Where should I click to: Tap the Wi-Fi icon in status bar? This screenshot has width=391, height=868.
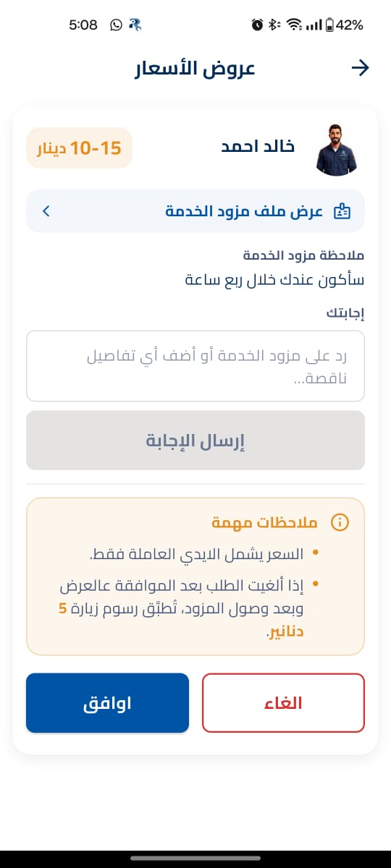point(294,25)
